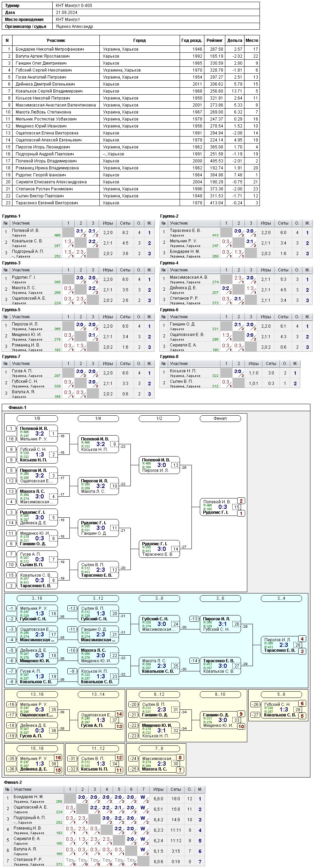Click the Дельта column header
316x868 pixels.
coord(234,41)
